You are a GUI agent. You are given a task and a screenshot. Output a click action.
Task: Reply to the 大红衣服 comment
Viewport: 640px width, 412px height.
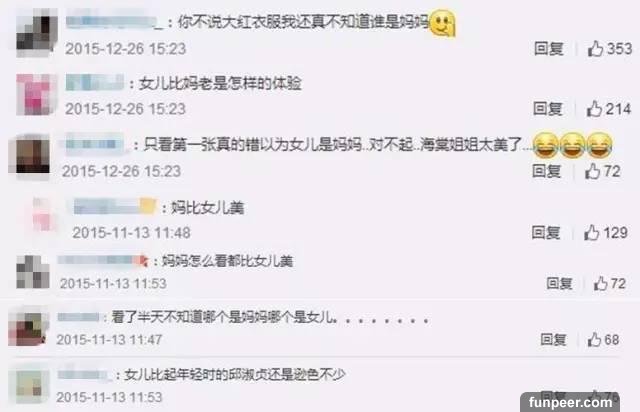[x=549, y=49]
